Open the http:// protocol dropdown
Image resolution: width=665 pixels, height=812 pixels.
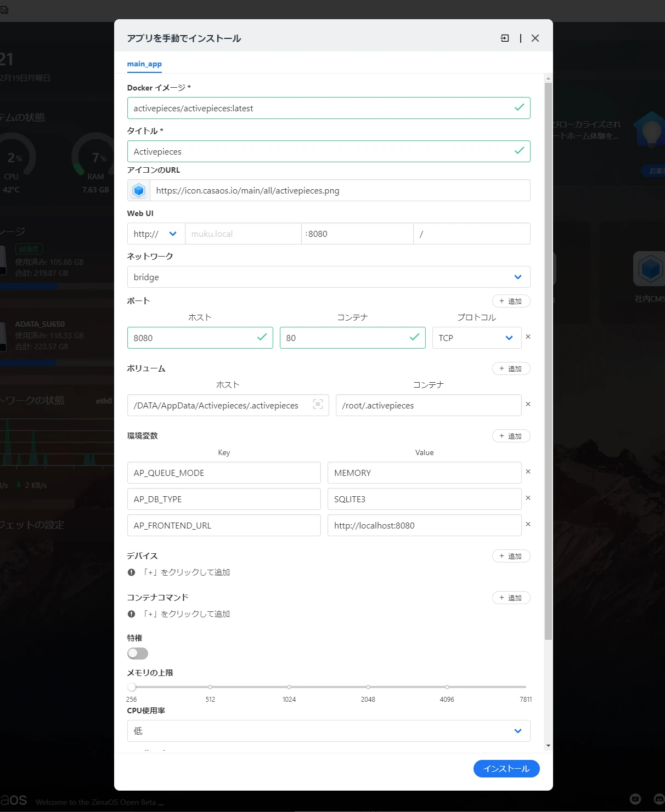(x=156, y=234)
